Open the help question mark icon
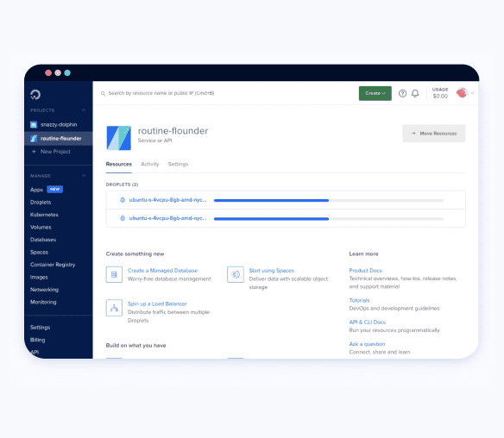The width and height of the screenshot is (504, 438). coord(402,93)
